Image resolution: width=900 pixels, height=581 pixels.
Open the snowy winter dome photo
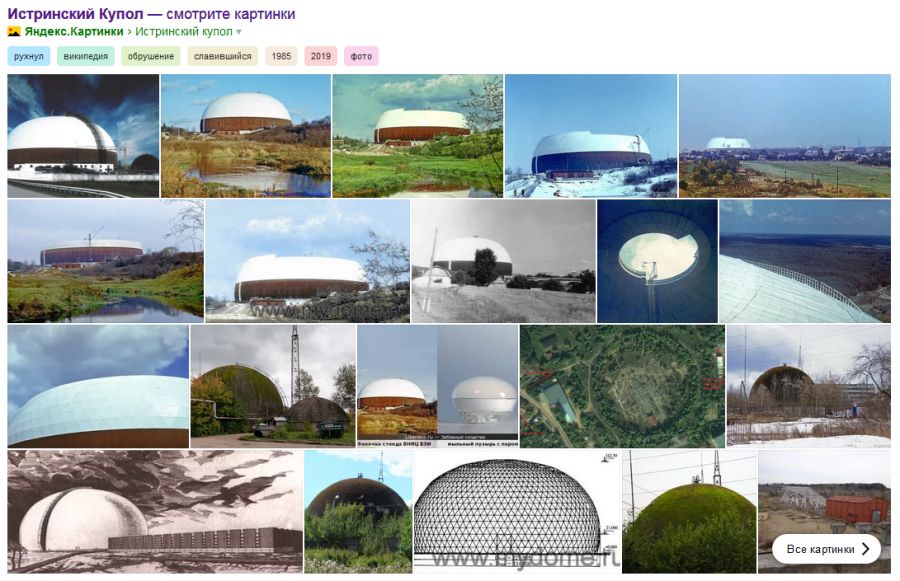590,135
